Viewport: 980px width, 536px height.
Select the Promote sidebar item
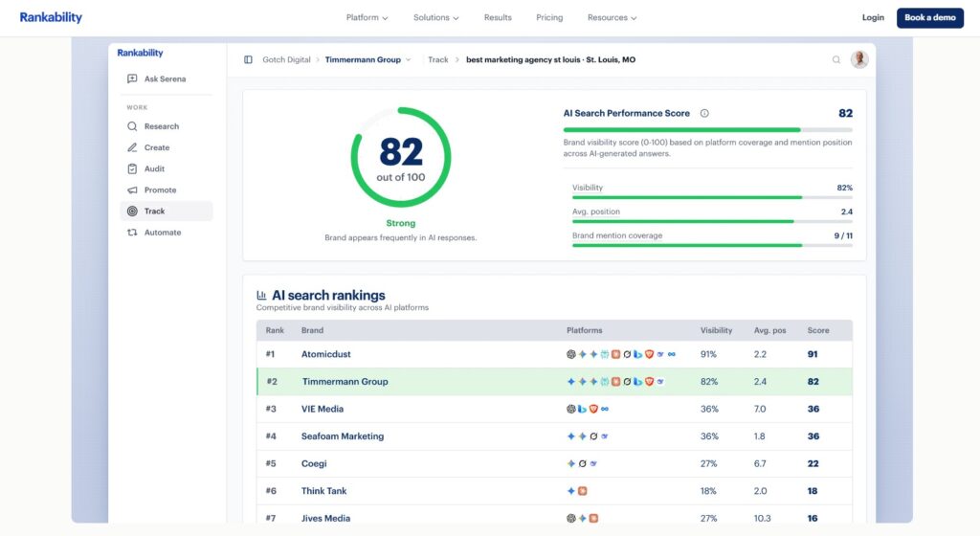point(167,190)
